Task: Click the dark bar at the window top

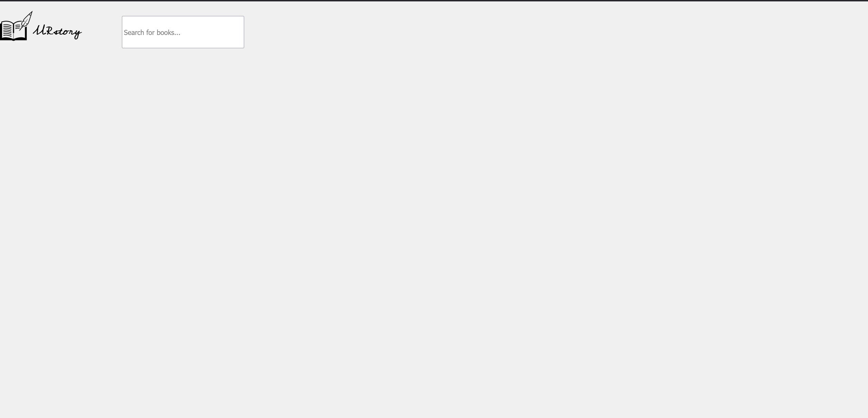Action: (x=434, y=1)
